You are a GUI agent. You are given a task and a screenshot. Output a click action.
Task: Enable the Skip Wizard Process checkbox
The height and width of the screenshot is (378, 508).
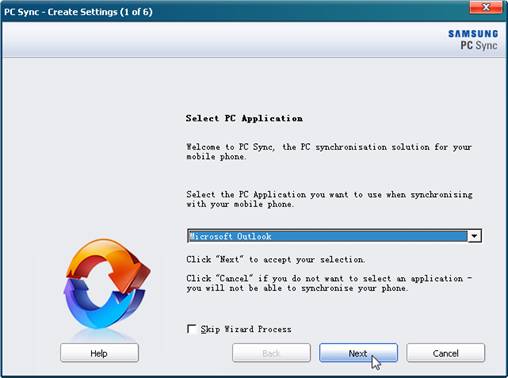[x=191, y=329]
